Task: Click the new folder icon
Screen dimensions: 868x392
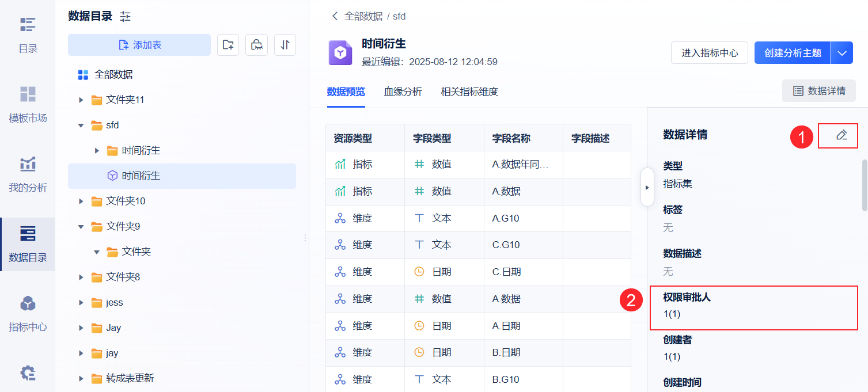Action: point(228,45)
